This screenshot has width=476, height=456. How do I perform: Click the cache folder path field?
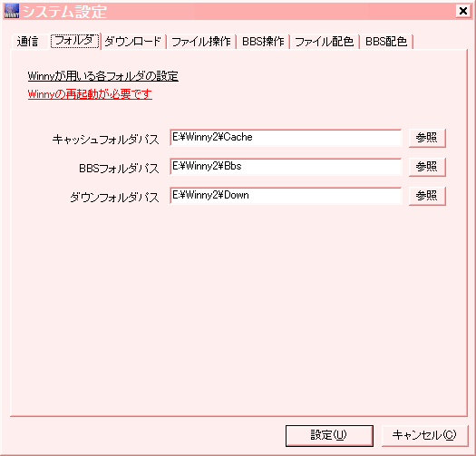click(286, 138)
